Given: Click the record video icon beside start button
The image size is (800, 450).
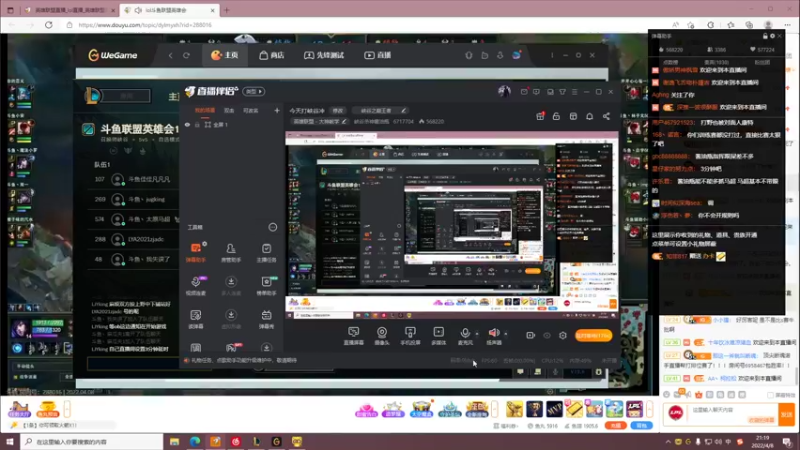Looking at the screenshot, I should tap(530, 335).
